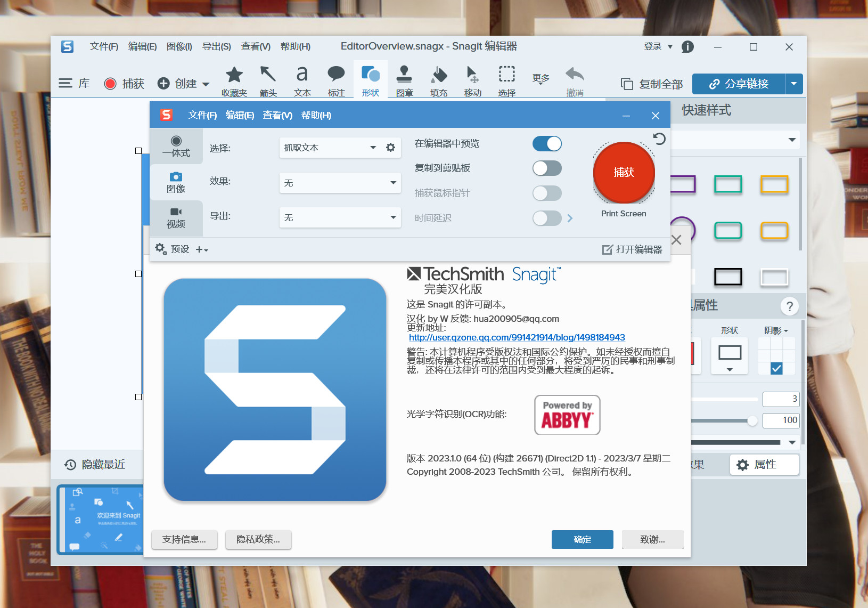Click the presets (预设) gear icon
The image size is (868, 608).
[160, 248]
